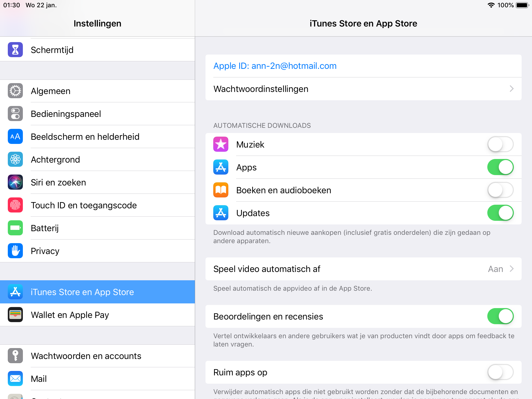Screen dimensions: 532x399
Task: Switch off the Updates toggle
Action: [x=500, y=213]
